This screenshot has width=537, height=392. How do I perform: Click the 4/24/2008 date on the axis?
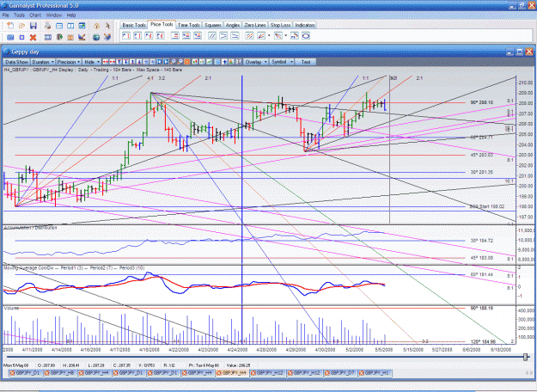(x=237, y=350)
